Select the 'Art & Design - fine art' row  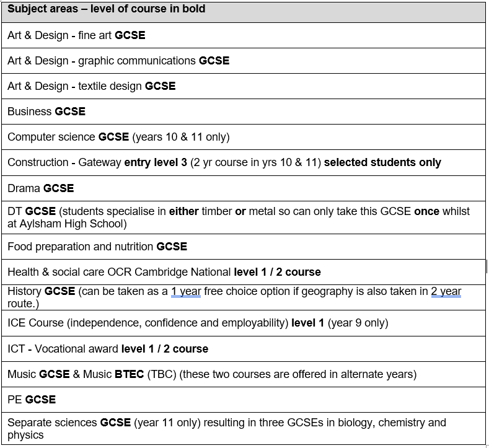[x=76, y=35]
